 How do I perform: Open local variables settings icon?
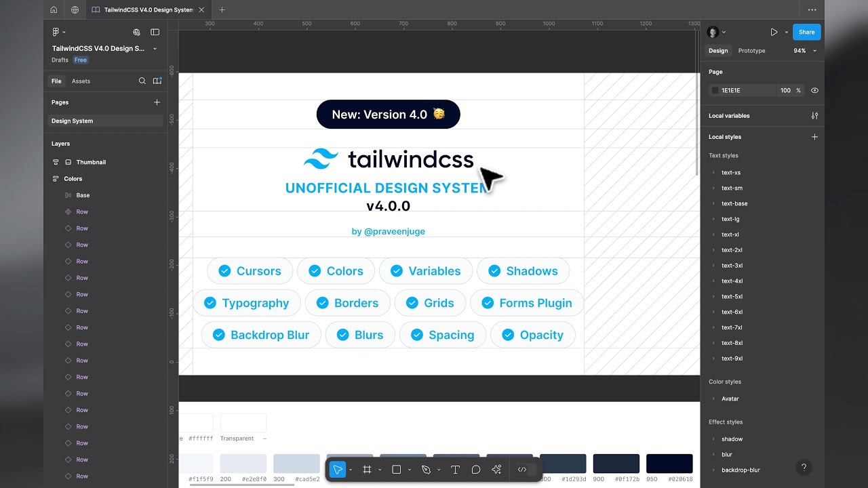[814, 116]
